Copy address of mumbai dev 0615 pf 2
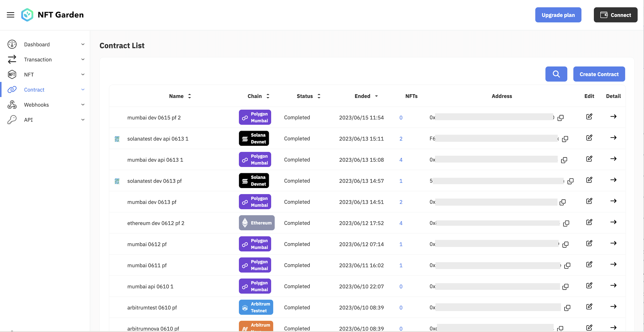This screenshot has width=644, height=332. coord(561,118)
